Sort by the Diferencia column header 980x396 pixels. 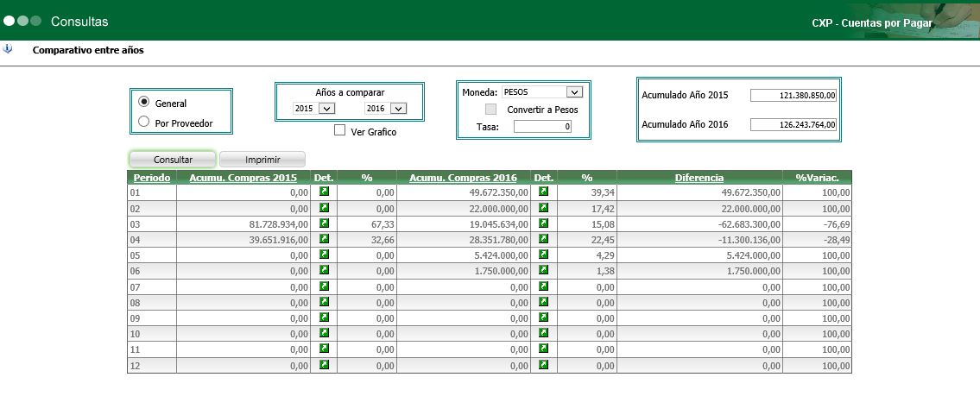pos(699,178)
